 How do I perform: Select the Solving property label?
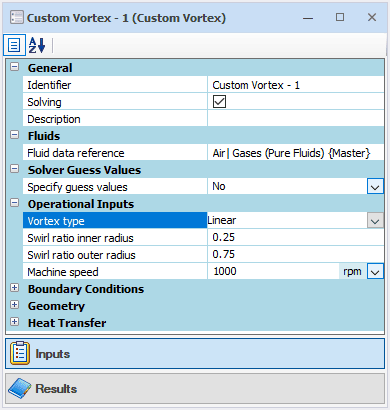click(x=115, y=102)
